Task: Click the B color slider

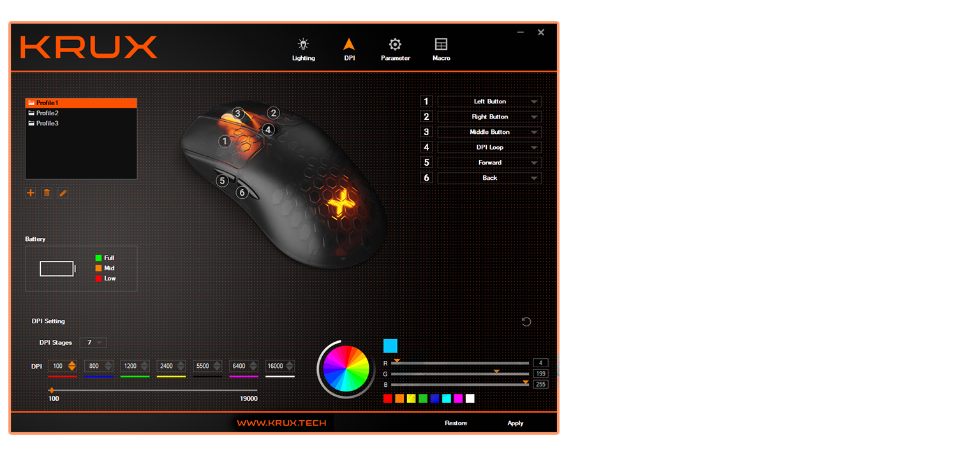Action: pos(460,384)
